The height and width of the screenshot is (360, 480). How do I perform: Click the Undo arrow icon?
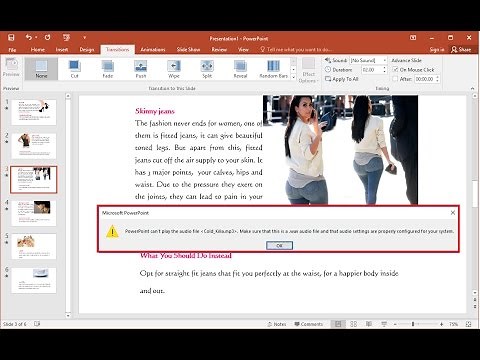[29, 37]
